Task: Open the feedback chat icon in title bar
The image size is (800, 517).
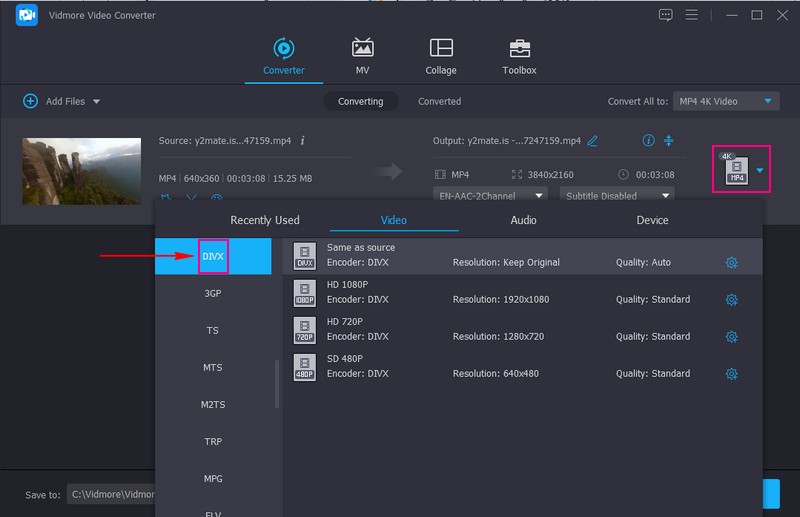Action: click(x=666, y=15)
